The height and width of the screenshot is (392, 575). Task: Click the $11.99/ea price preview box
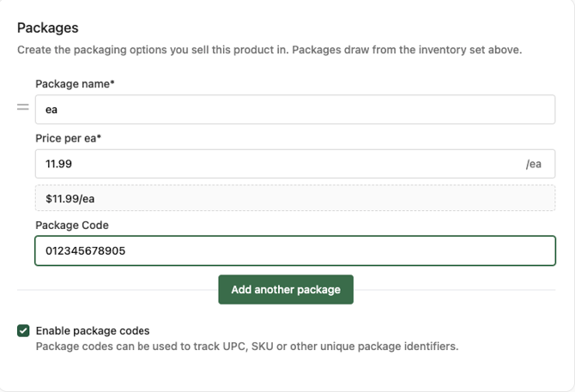294,198
